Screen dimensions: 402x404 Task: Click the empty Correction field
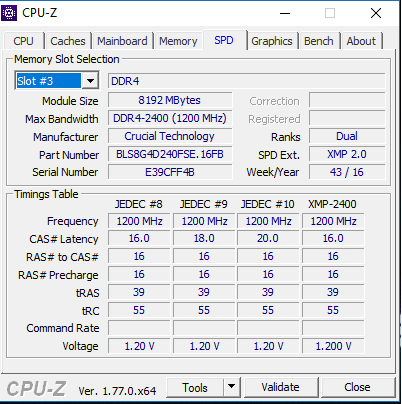(x=347, y=100)
